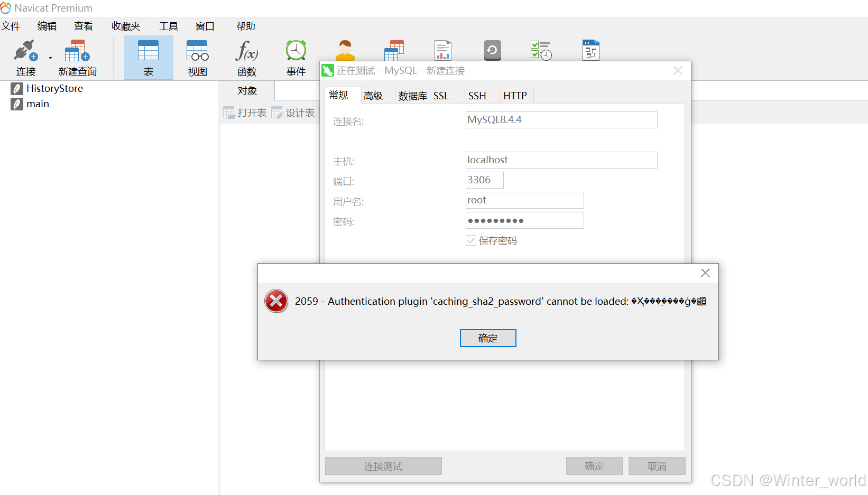This screenshot has width=868, height=495.
Task: Open the 帮助 menu
Action: [246, 26]
